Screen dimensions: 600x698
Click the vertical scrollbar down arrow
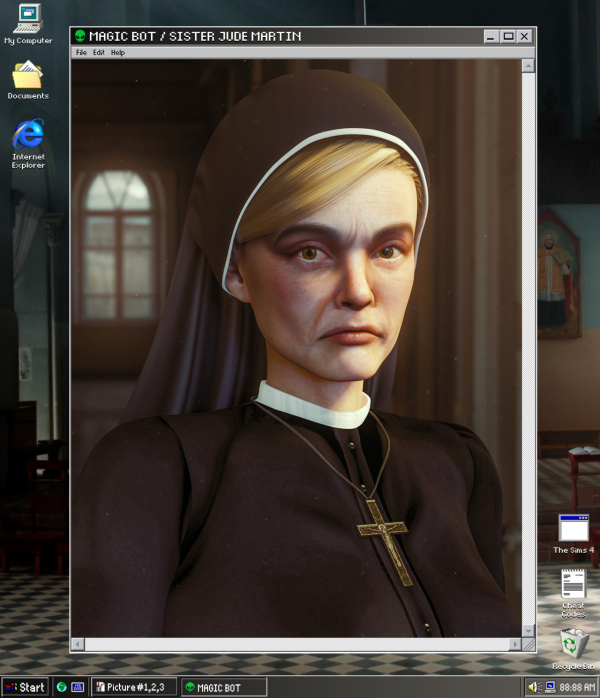(528, 630)
